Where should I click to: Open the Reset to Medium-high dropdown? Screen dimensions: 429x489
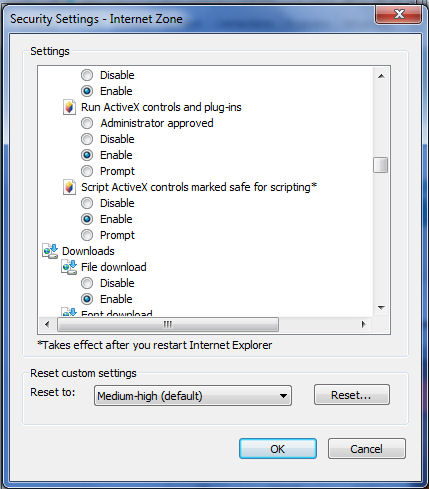(193, 396)
